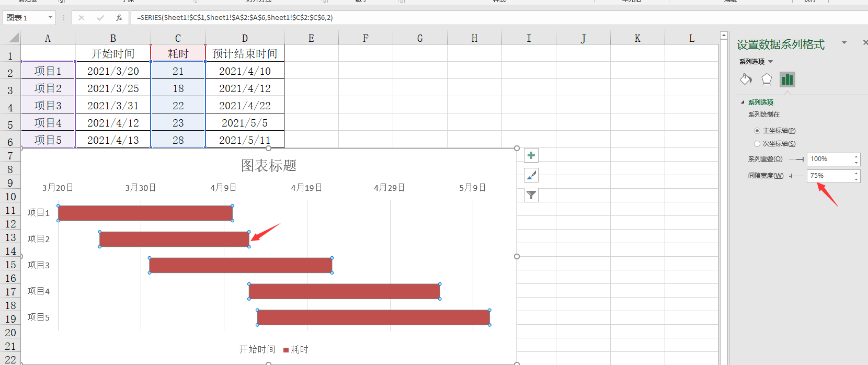This screenshot has width=868, height=365.
Task: Click axis label 4月19日
Action: point(306,188)
